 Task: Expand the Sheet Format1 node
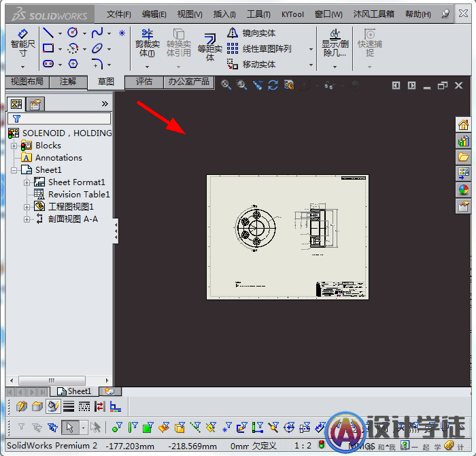click(x=27, y=182)
